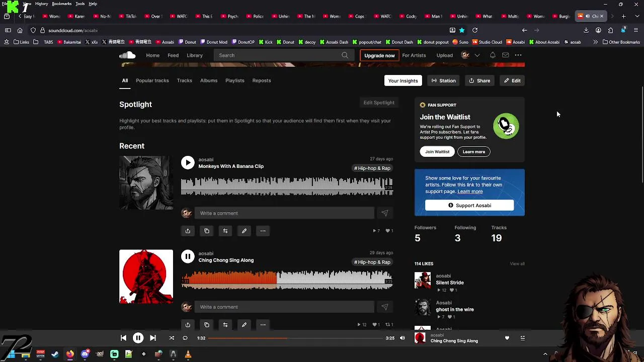Image resolution: width=644 pixels, height=362 pixels.
Task: Open Your Insights
Action: click(x=403, y=80)
